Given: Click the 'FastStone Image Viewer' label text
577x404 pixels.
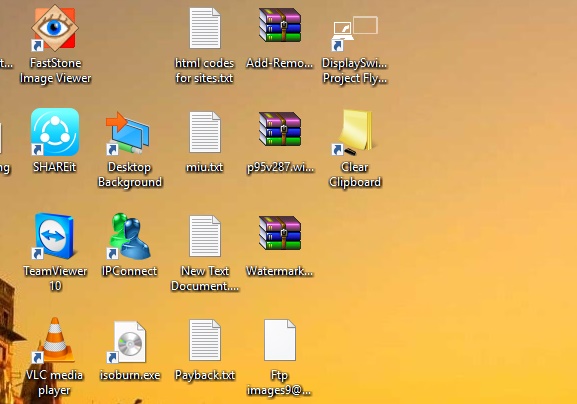Looking at the screenshot, I should click(x=55, y=71).
